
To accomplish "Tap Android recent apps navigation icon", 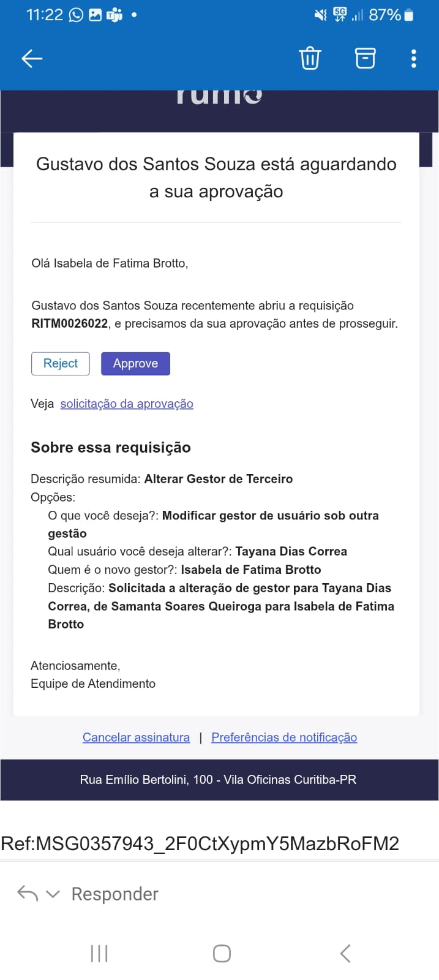I will (99, 953).
